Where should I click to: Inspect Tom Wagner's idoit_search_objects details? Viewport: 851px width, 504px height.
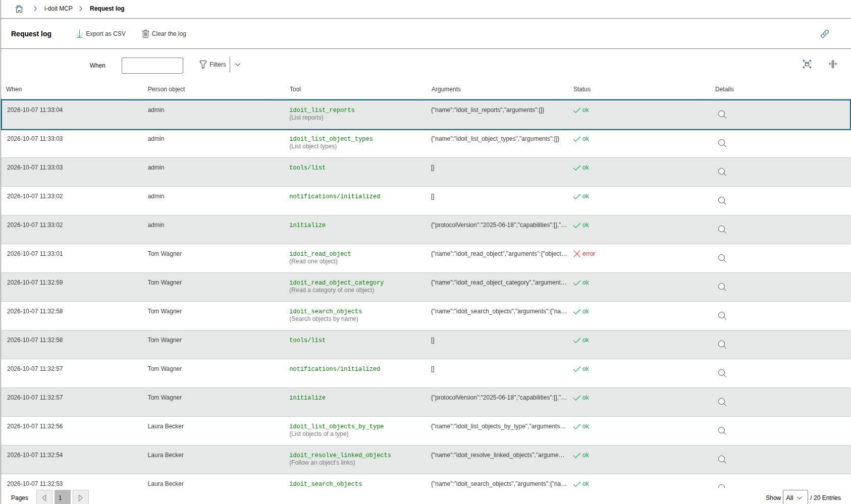click(722, 316)
